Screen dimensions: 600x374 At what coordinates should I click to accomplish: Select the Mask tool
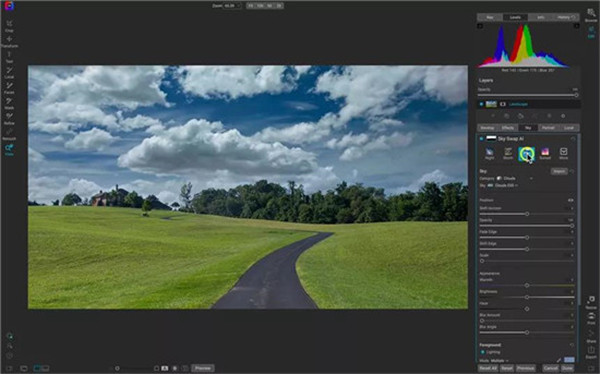point(9,103)
